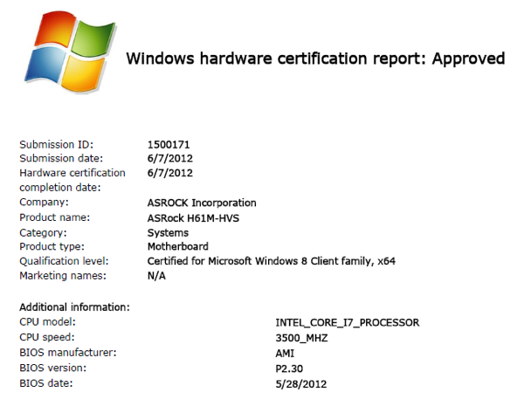Image resolution: width=524 pixels, height=420 pixels.
Task: Select the 'Systems' category value
Action: coord(168,233)
